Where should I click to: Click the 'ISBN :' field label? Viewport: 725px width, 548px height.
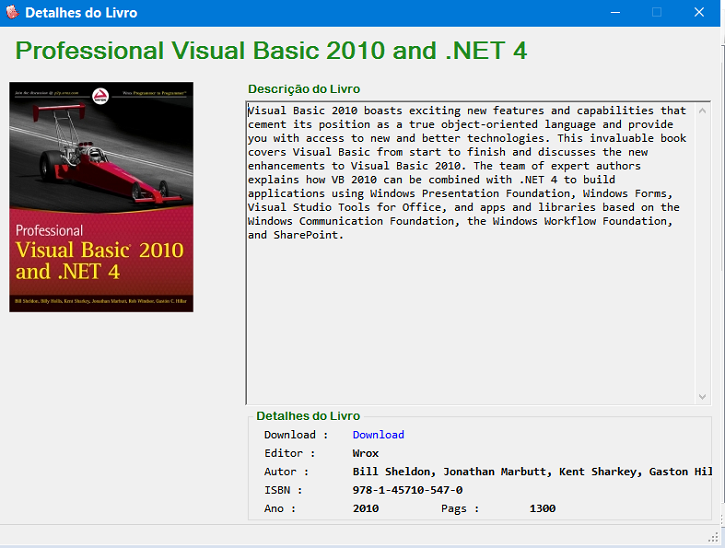(283, 490)
